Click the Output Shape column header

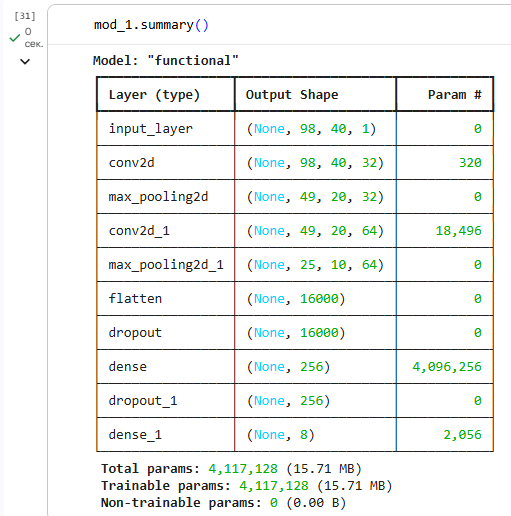(x=292, y=95)
